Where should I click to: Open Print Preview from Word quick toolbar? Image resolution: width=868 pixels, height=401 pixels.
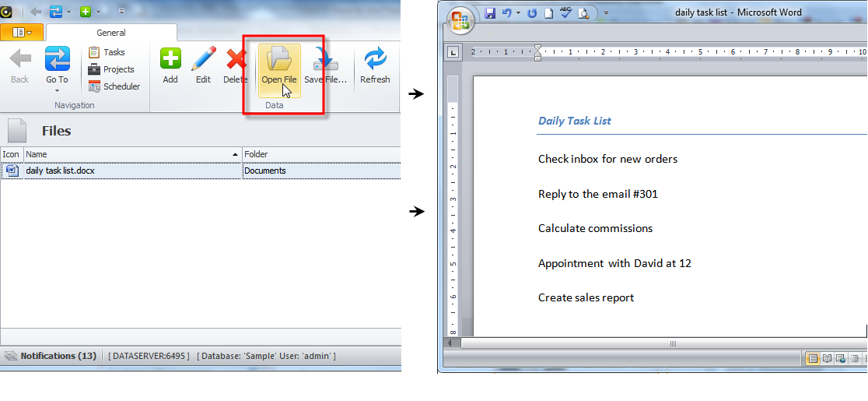click(x=583, y=13)
